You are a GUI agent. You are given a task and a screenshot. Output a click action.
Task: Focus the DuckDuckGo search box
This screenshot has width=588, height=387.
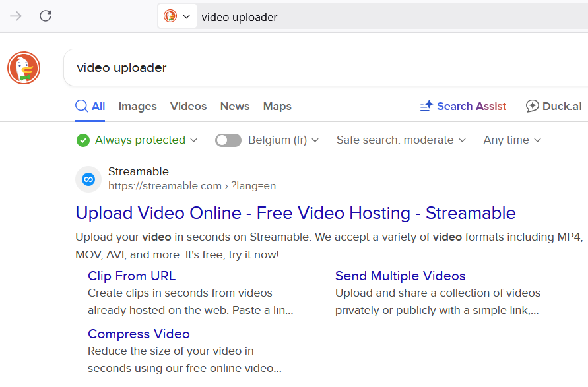(326, 68)
